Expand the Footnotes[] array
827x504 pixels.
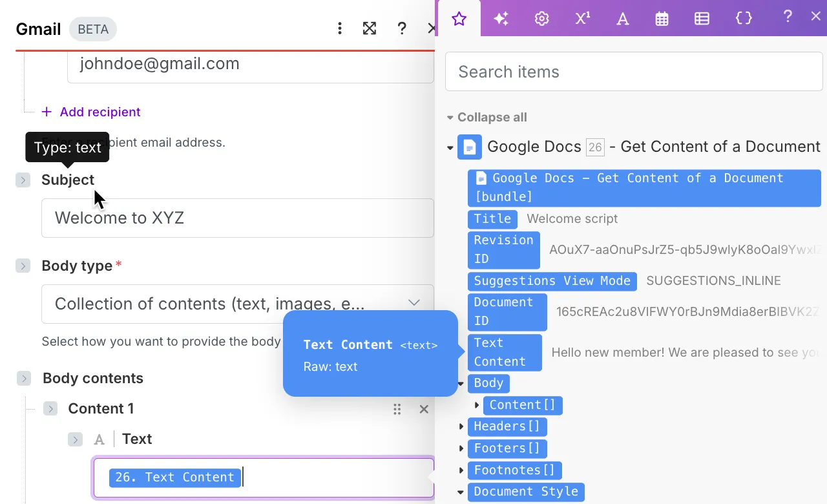[x=461, y=470]
